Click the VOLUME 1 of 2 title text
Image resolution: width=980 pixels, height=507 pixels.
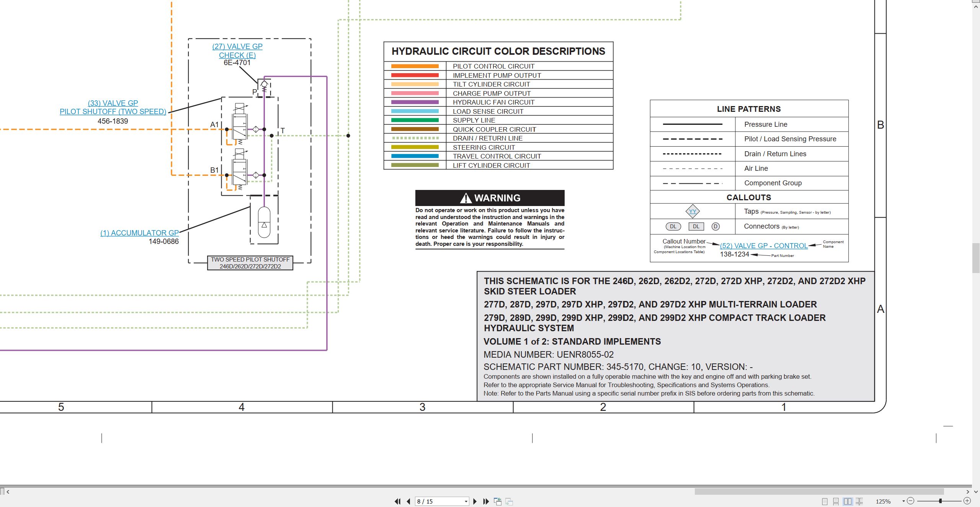pyautogui.click(x=572, y=342)
